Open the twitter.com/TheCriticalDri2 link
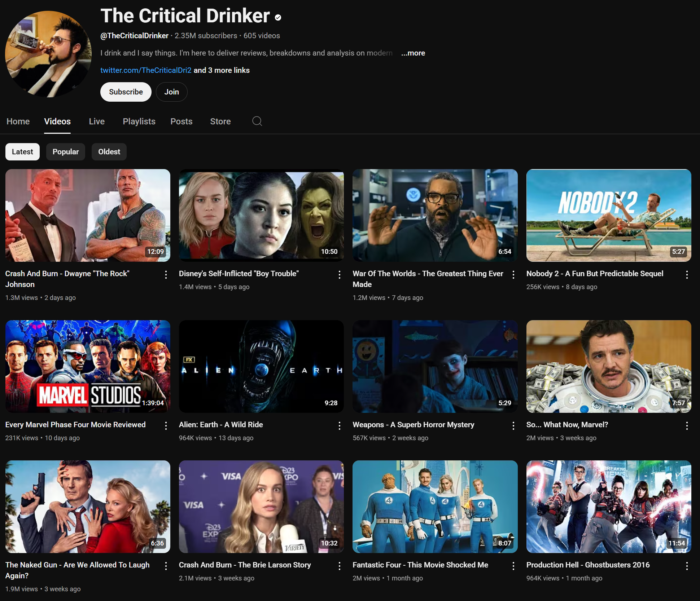 146,70
